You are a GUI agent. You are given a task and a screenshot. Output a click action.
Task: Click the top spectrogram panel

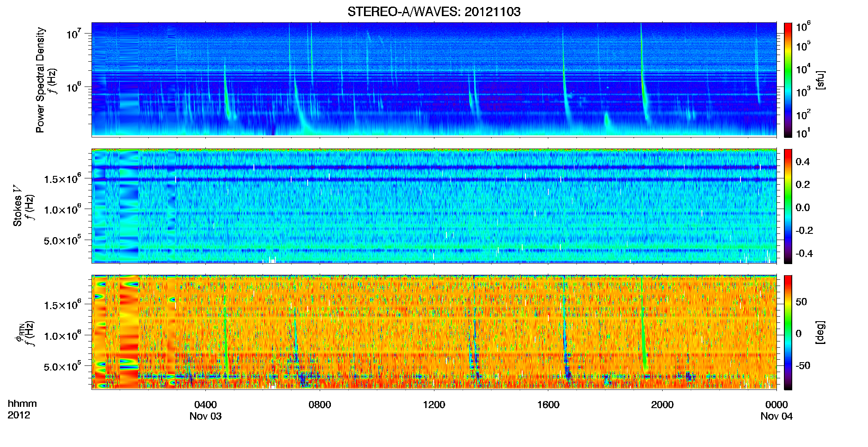pyautogui.click(x=434, y=79)
